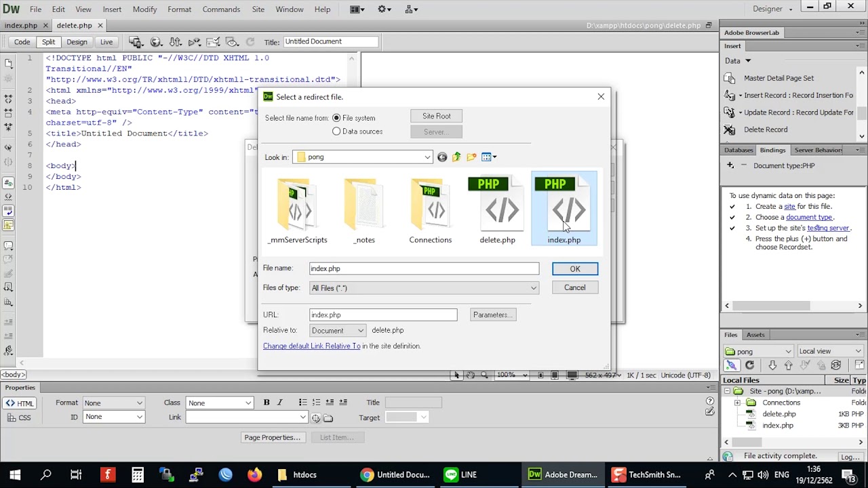Open Extend Dreamweaver gear menu

[386, 9]
